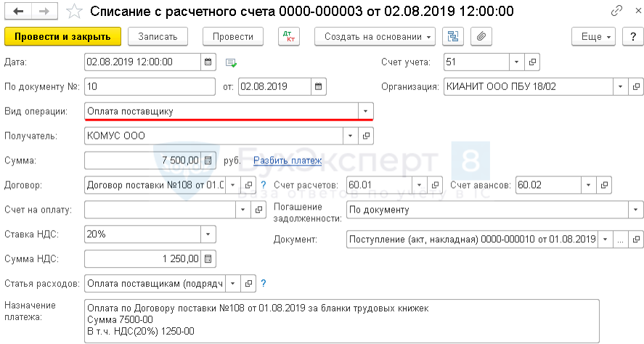Viewport: 644px width, 344px height.
Task: Click the Назначение платежа text area
Action: tap(342, 321)
